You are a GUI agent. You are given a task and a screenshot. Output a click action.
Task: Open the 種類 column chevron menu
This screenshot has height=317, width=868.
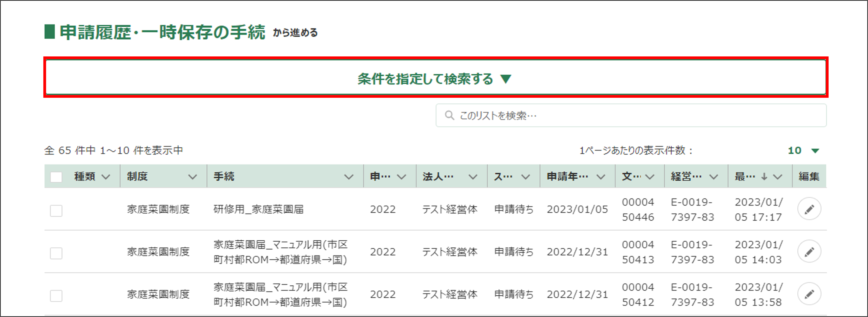(x=106, y=177)
